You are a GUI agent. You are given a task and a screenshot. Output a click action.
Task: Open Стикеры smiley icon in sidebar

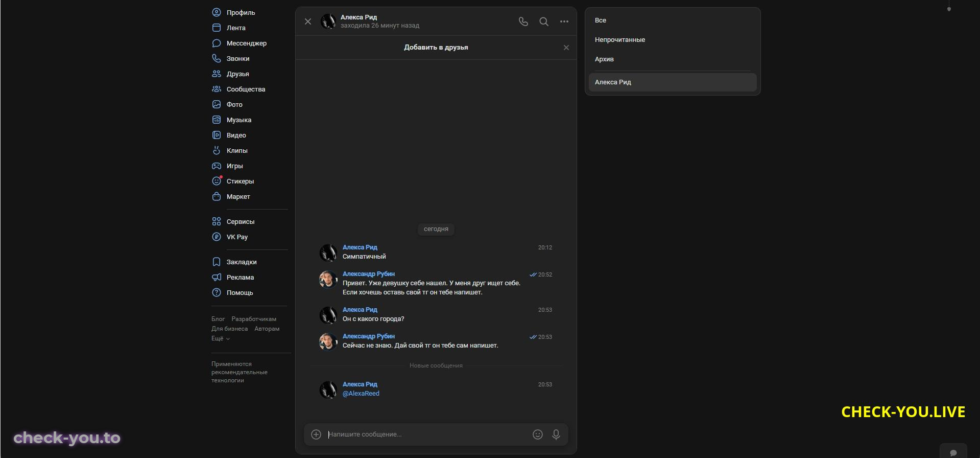coord(217,181)
